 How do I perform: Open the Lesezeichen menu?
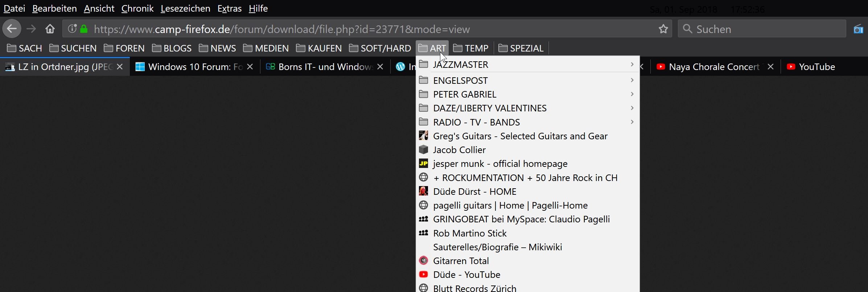tap(185, 8)
